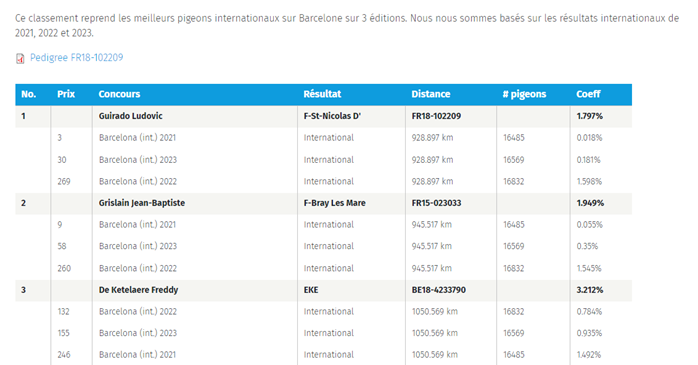Viewport: 698px width, 365px height.
Task: Click Barcelona (int.) 2023 with prize 58
Action: tap(138, 246)
